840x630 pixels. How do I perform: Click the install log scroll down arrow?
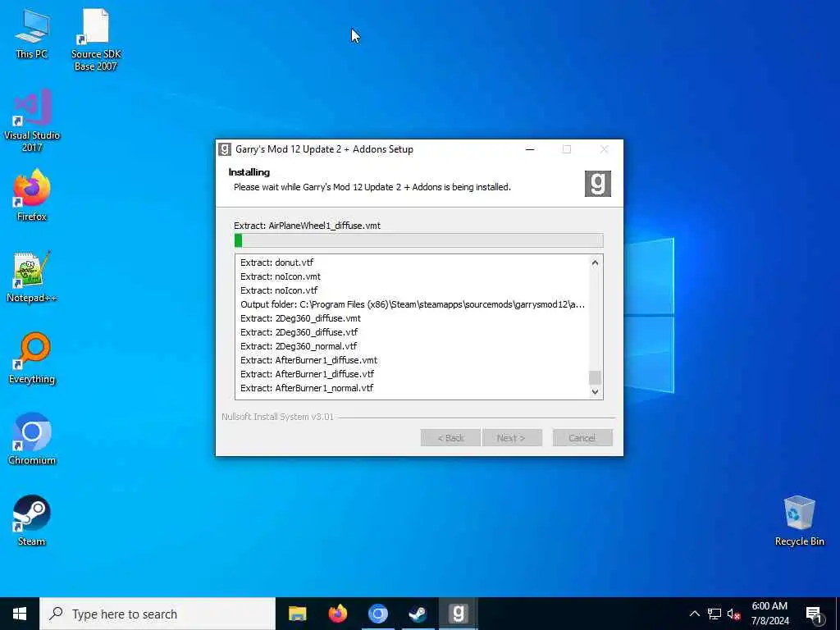[x=596, y=391]
